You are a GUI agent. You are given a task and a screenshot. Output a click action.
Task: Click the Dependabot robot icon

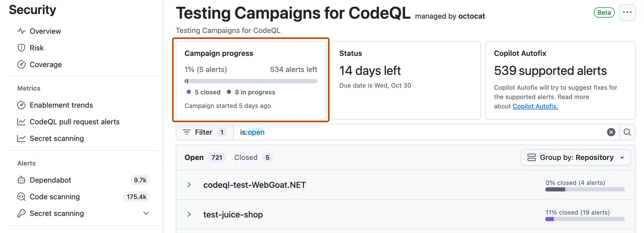[21, 180]
